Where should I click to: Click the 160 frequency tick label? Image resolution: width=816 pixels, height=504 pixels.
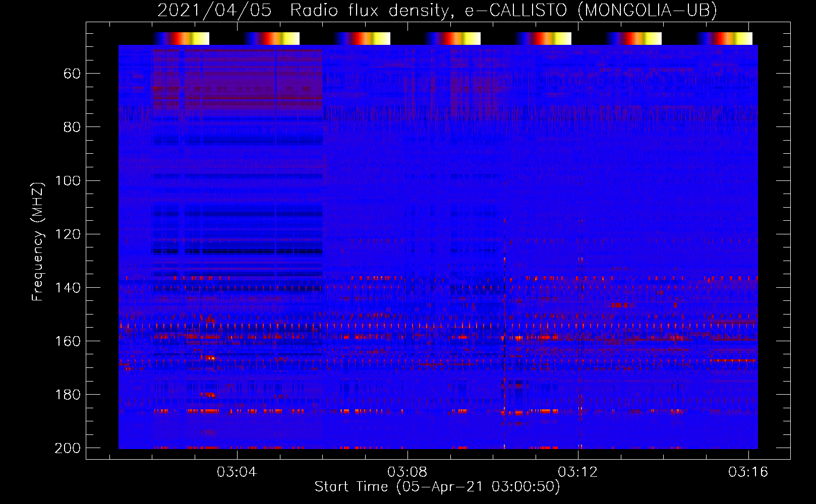pos(68,341)
